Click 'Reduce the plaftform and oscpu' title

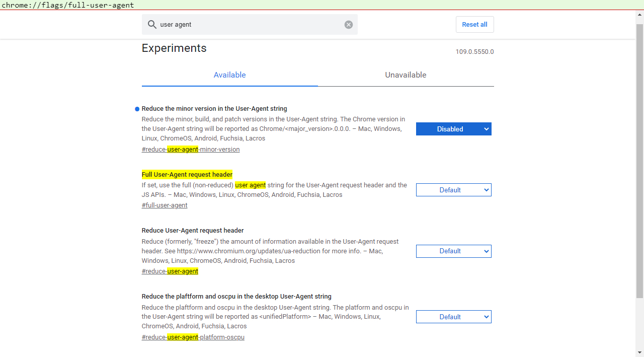click(x=236, y=297)
